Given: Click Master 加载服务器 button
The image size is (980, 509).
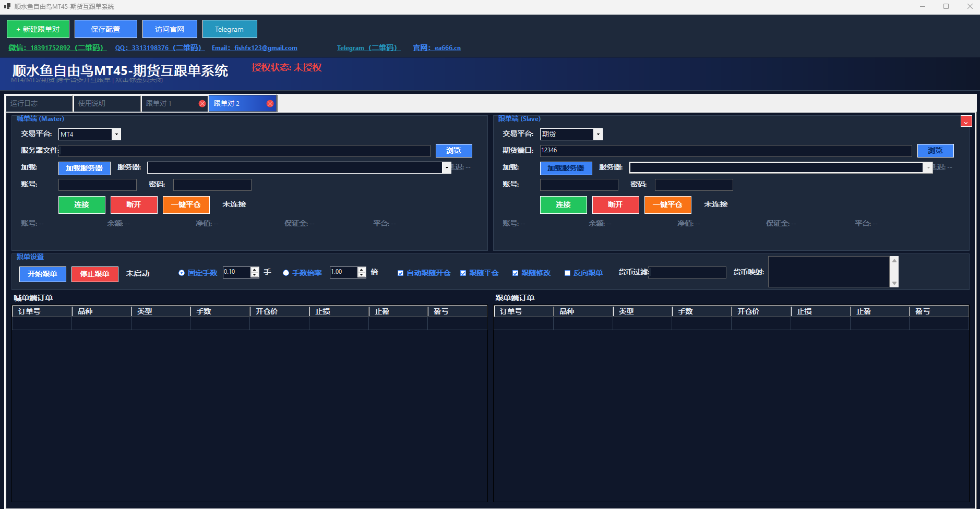Looking at the screenshot, I should pyautogui.click(x=85, y=168).
